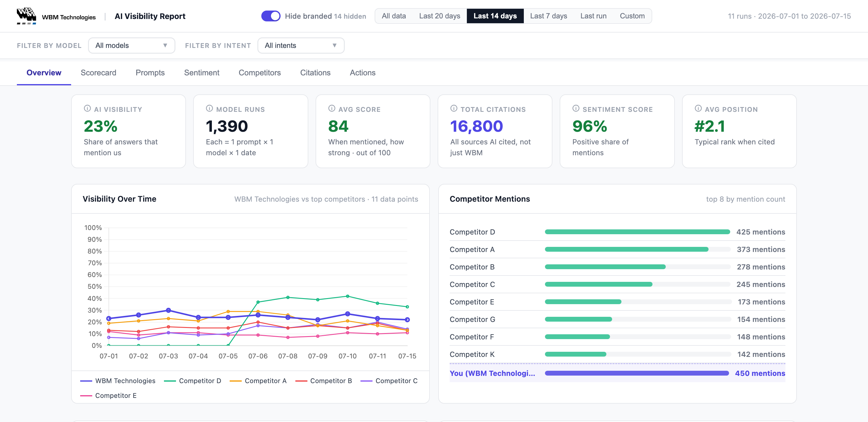Click Competitor K mentions bar
The width and height of the screenshot is (868, 422).
pos(576,354)
